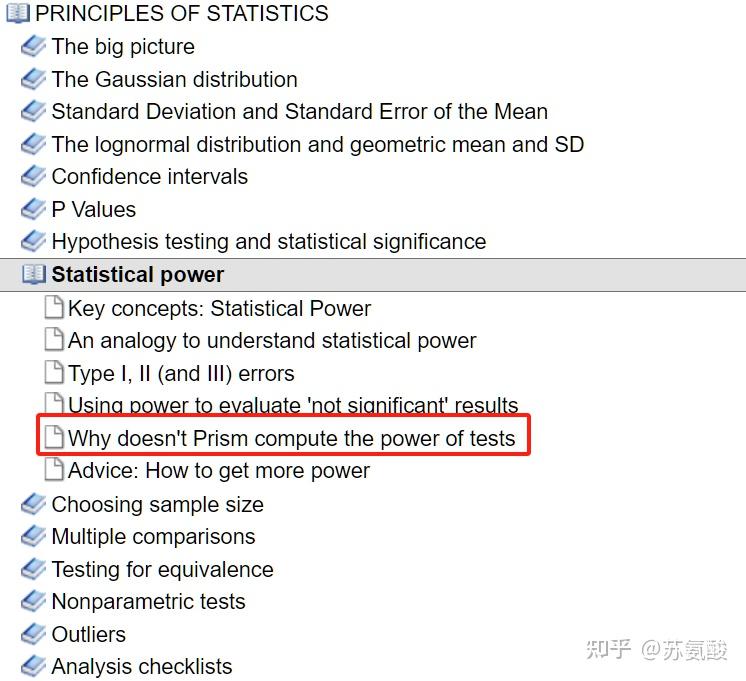Image resolution: width=746 pixels, height=681 pixels.
Task: Click the page icon next to Type I, II errors
Action: (x=54, y=373)
